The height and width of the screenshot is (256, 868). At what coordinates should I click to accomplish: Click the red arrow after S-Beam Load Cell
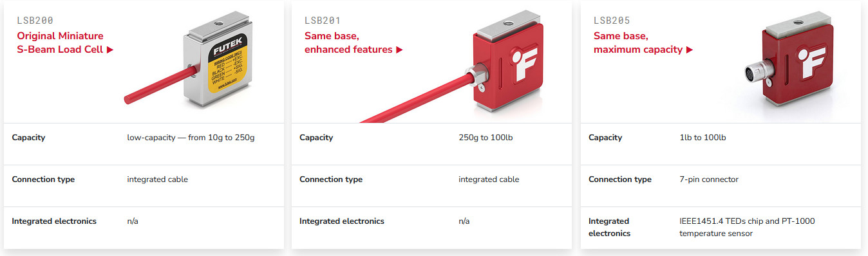110,50
